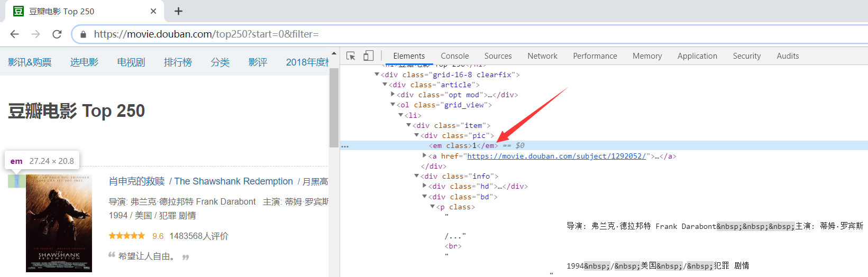This screenshot has width=868, height=277.
Task: Open 选电影 navigation link
Action: pyautogui.click(x=85, y=62)
